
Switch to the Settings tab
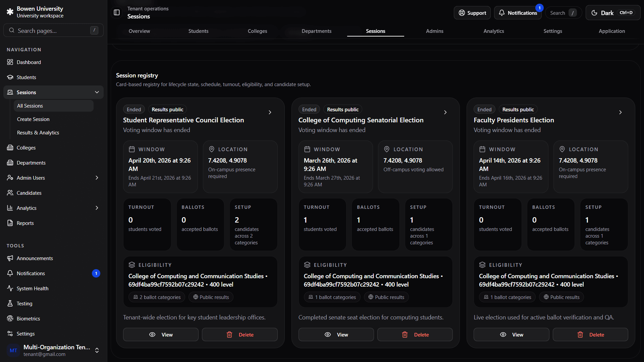pos(552,31)
